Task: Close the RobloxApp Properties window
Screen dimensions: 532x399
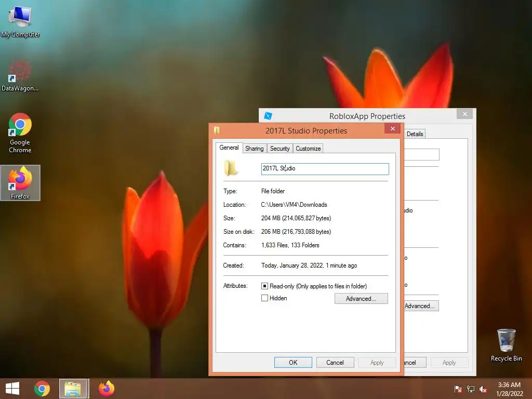Action: pos(465,114)
